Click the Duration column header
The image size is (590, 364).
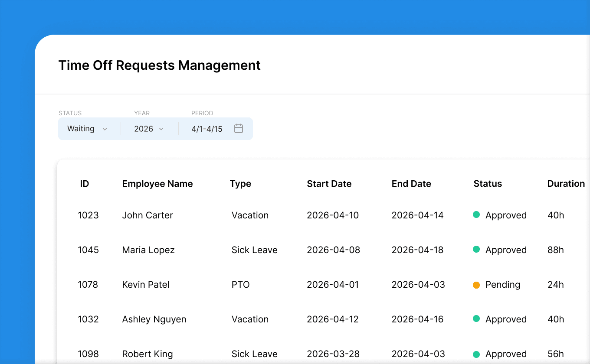tap(566, 184)
